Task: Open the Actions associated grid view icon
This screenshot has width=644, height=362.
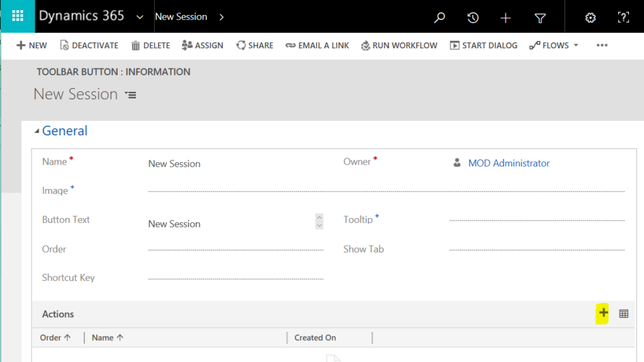Action: (623, 314)
